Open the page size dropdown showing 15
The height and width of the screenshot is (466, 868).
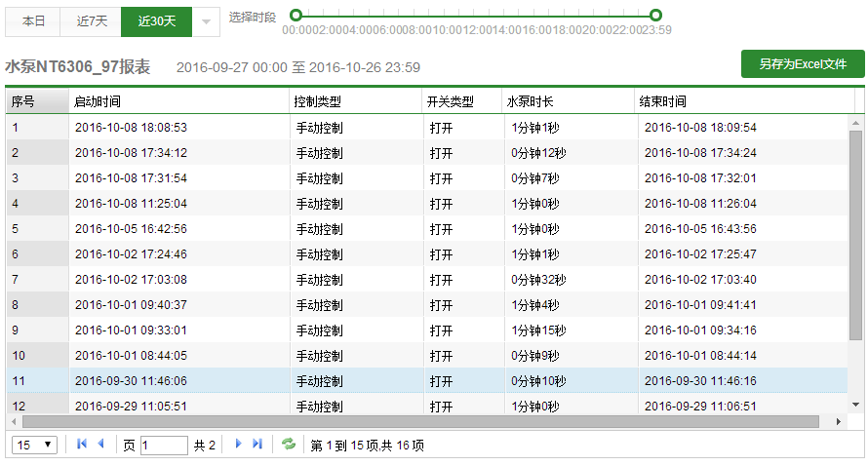pyautogui.click(x=35, y=445)
